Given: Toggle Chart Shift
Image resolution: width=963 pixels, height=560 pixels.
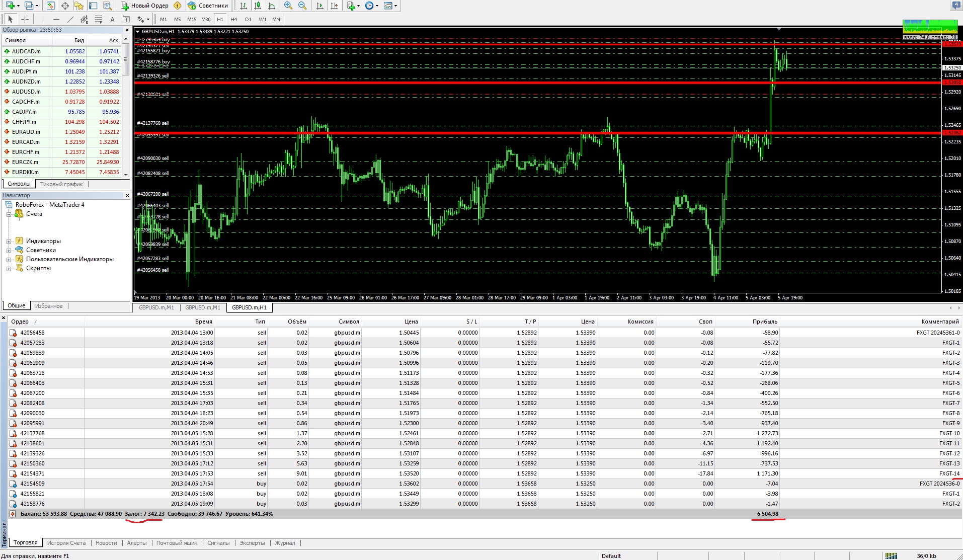Looking at the screenshot, I should click(x=334, y=6).
